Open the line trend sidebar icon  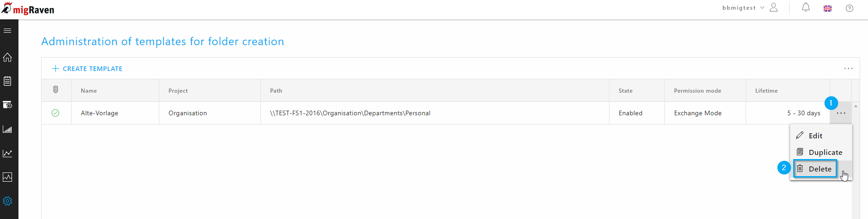tap(7, 153)
